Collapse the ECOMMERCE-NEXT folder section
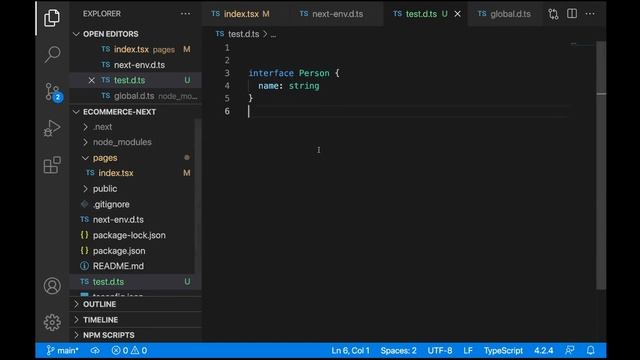The height and width of the screenshot is (360, 640). [x=136, y=112]
